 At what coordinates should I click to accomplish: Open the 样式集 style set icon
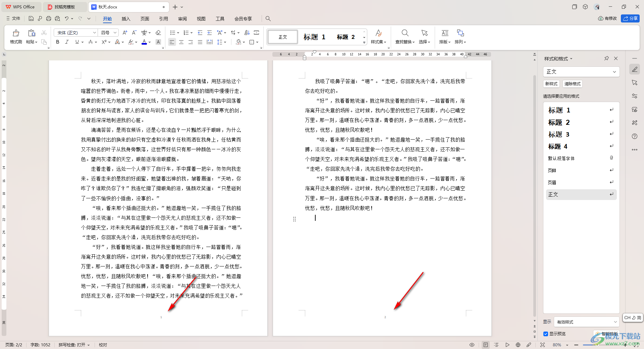click(379, 33)
